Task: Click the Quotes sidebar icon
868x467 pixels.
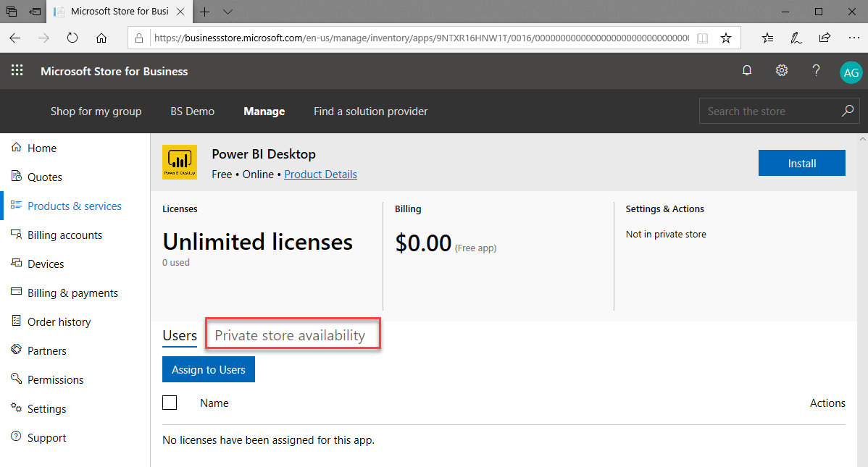Action: 17,176
